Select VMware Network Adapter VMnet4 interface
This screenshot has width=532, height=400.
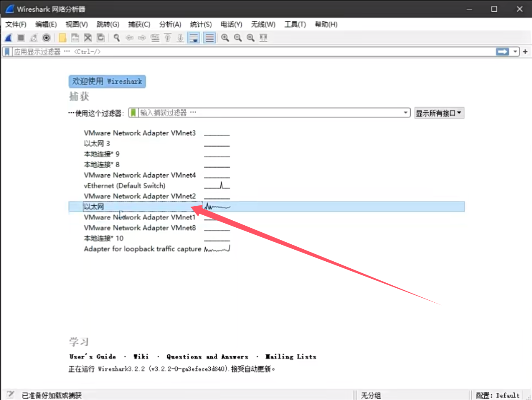140,175
